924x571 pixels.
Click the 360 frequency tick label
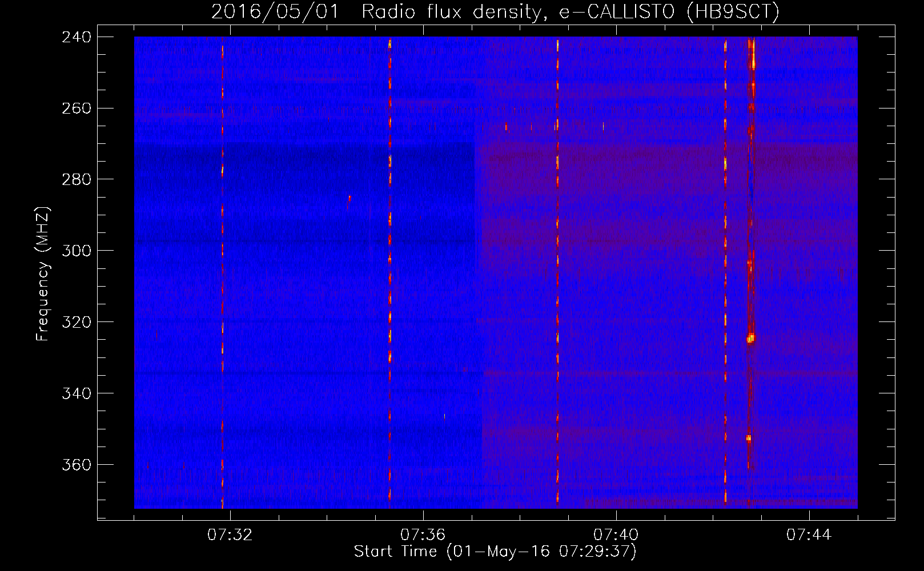77,465
